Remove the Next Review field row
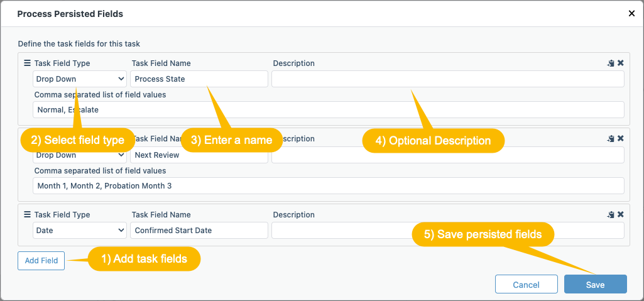644x301 pixels. (x=621, y=139)
